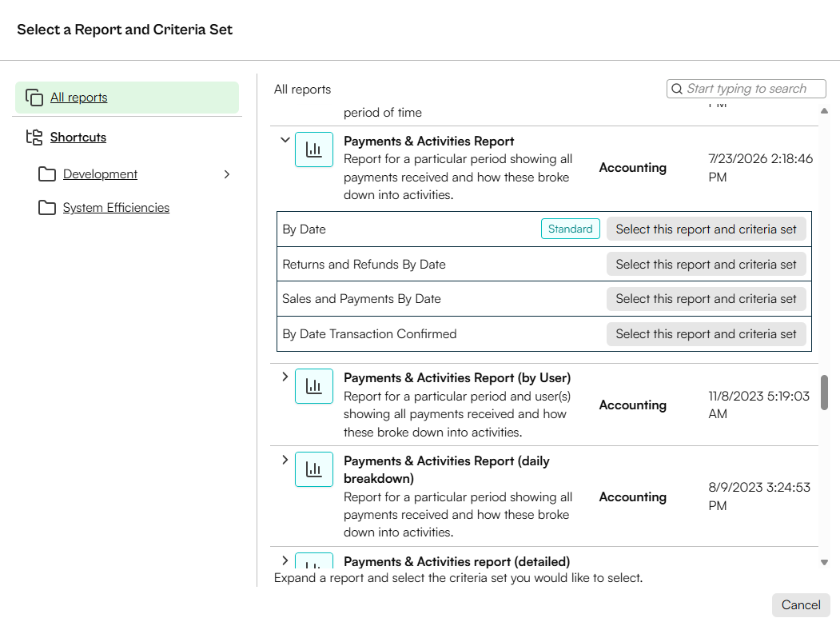
Task: Expand the Payments & Activities Report (daily breakdown) row
Action: pyautogui.click(x=285, y=460)
